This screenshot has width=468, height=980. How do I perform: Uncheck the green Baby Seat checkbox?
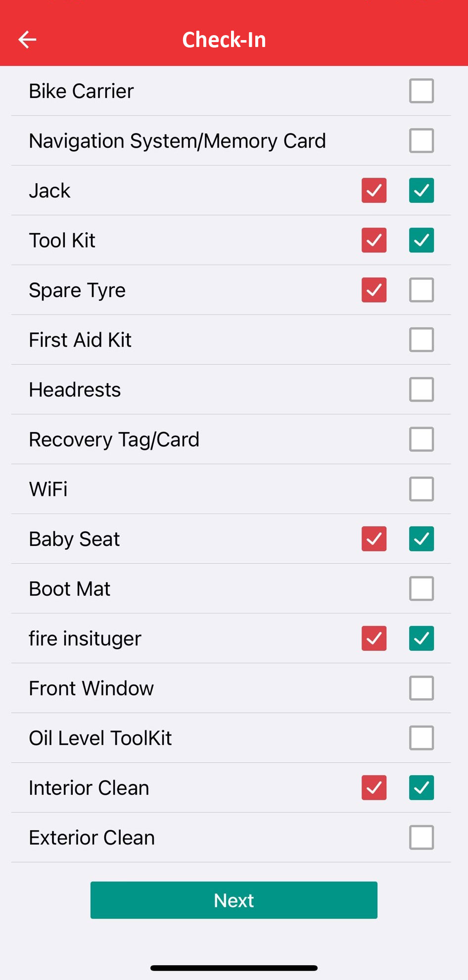click(x=421, y=539)
